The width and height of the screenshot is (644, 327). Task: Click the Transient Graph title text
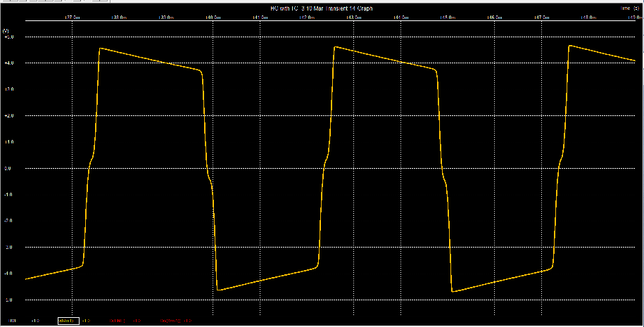[321, 8]
